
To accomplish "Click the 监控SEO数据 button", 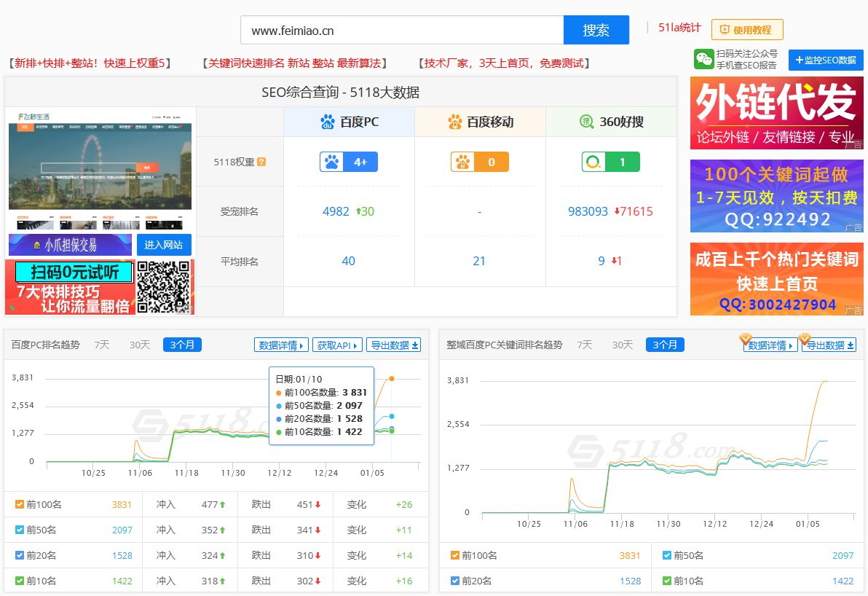I will pyautogui.click(x=826, y=60).
